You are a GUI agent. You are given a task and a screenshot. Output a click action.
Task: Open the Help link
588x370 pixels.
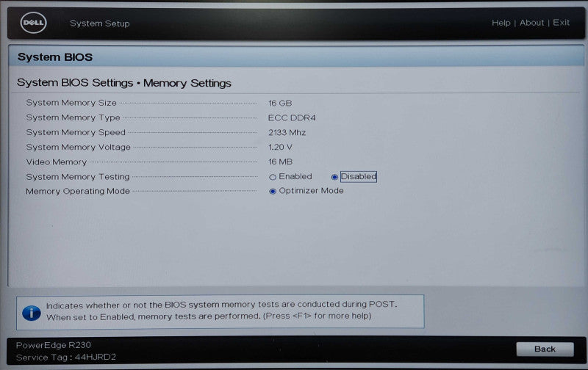[501, 23]
